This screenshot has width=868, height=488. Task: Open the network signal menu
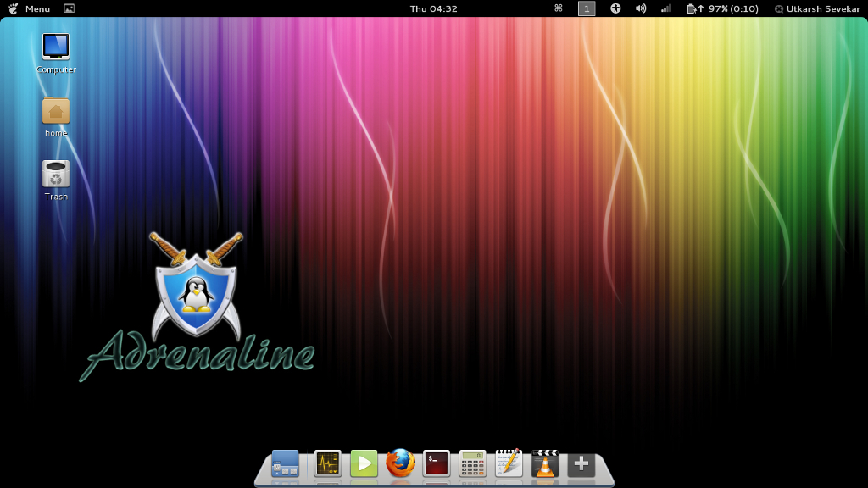pos(665,8)
